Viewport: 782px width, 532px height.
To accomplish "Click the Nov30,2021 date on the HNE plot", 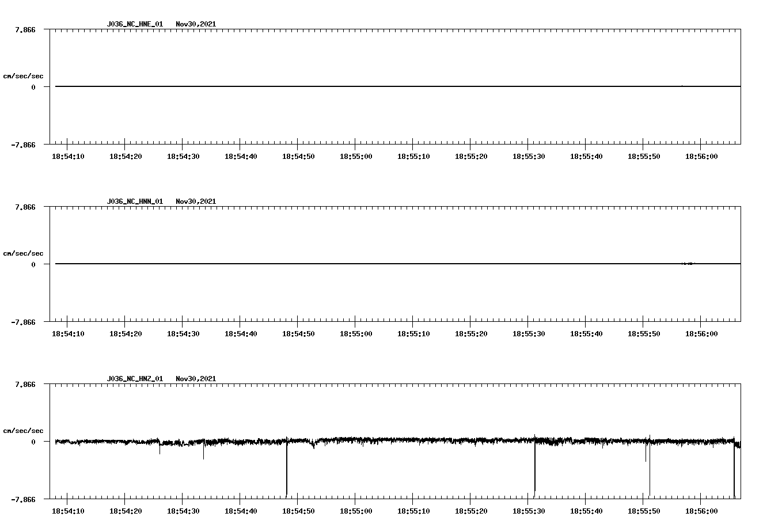I will tap(196, 24).
